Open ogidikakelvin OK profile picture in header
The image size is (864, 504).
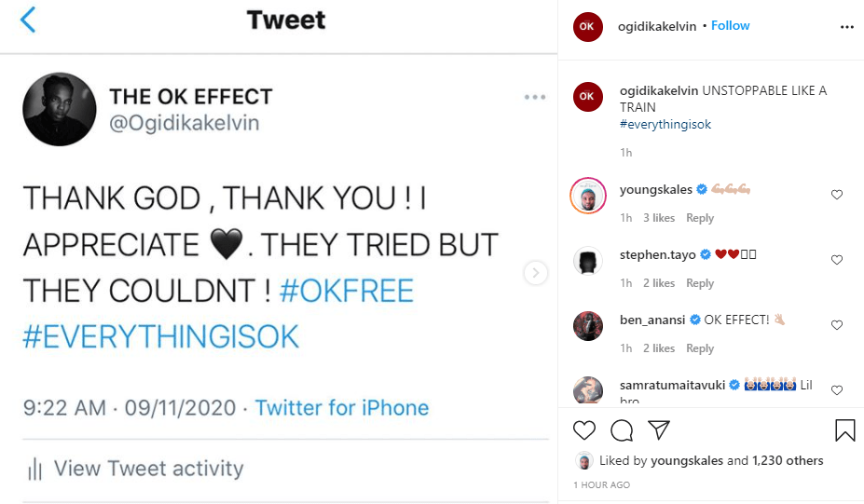point(587,26)
